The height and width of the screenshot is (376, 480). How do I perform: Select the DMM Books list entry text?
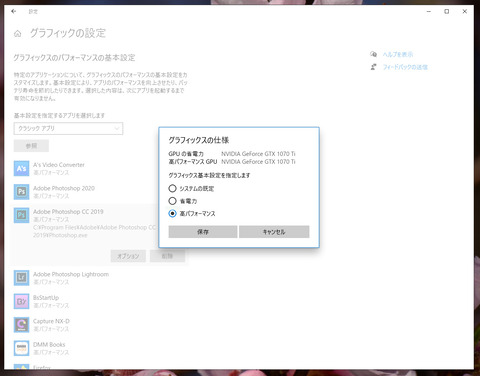click(49, 344)
